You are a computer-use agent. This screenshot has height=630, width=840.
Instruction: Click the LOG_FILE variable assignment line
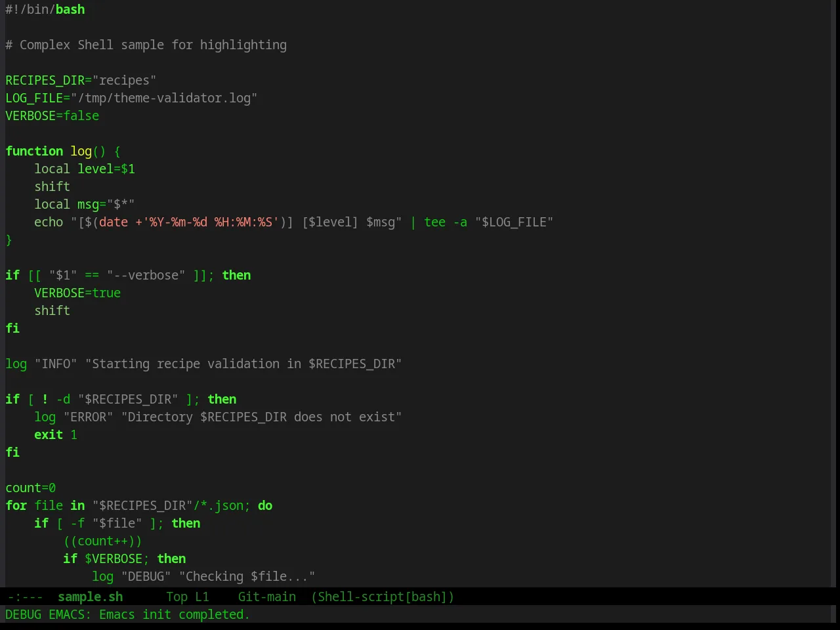(x=131, y=98)
